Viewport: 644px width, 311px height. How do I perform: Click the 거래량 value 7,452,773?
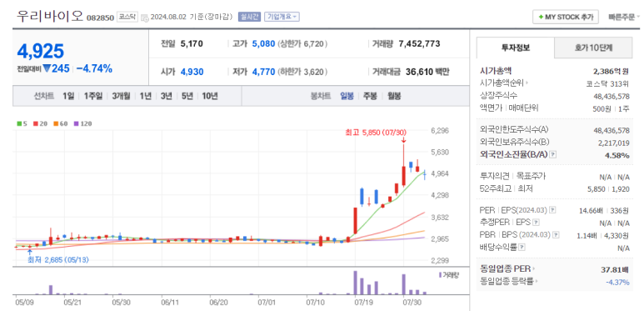(419, 43)
